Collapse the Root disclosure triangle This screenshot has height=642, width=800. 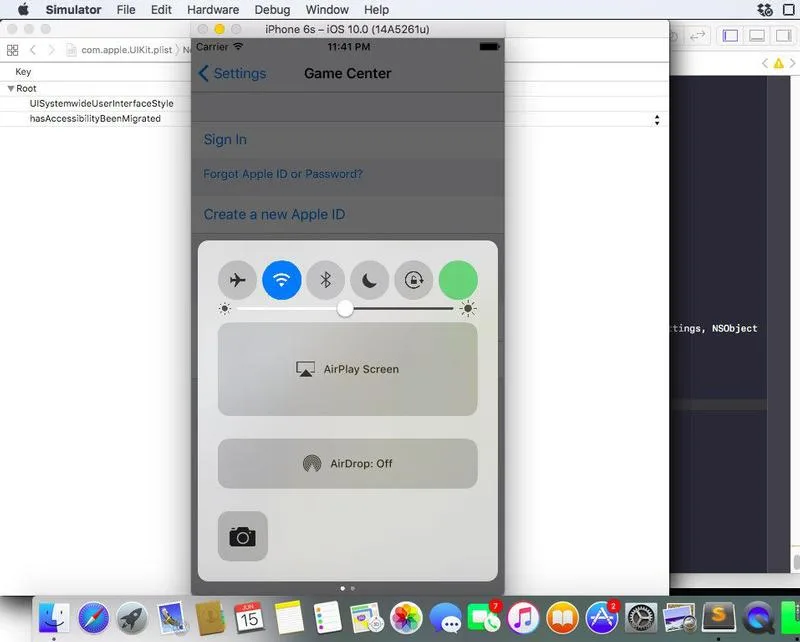(x=10, y=89)
